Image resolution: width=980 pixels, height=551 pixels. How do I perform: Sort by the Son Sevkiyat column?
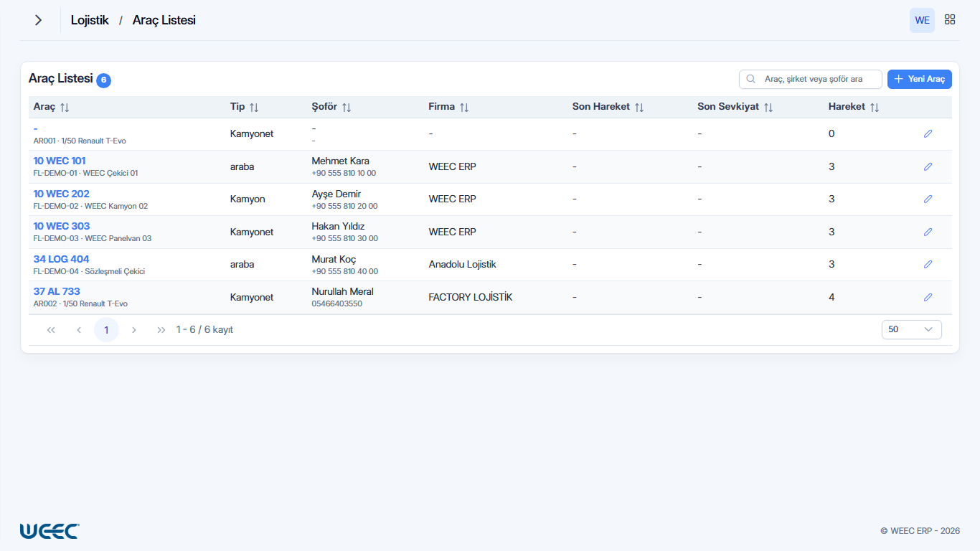pos(768,107)
